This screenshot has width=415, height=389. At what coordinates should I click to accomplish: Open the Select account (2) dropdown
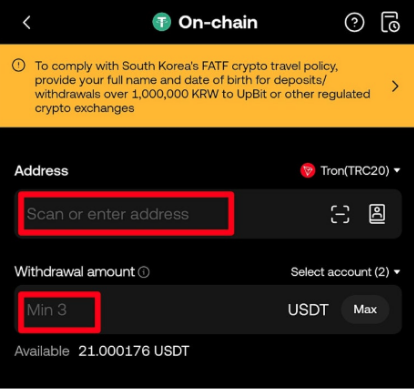tap(345, 272)
